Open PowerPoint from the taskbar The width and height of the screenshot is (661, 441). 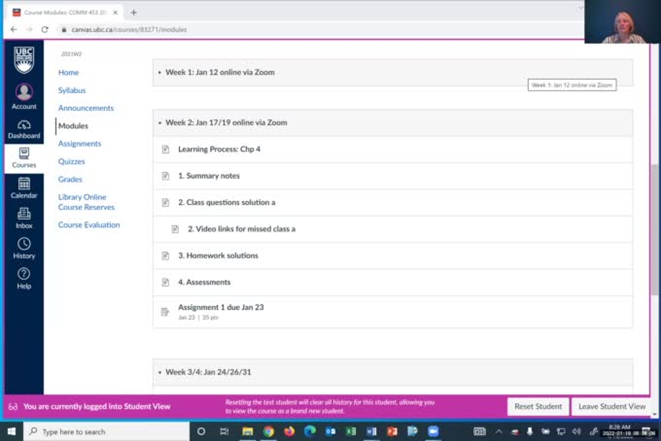click(392, 431)
